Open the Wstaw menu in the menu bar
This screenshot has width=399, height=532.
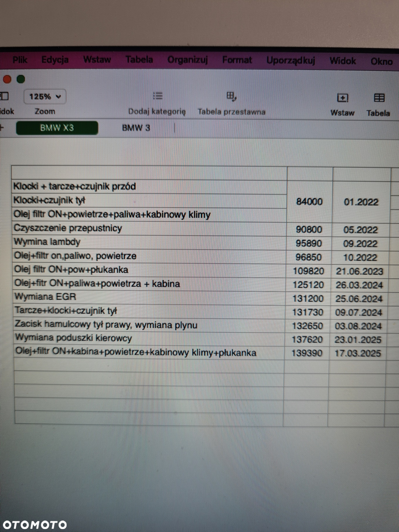pos(97,60)
